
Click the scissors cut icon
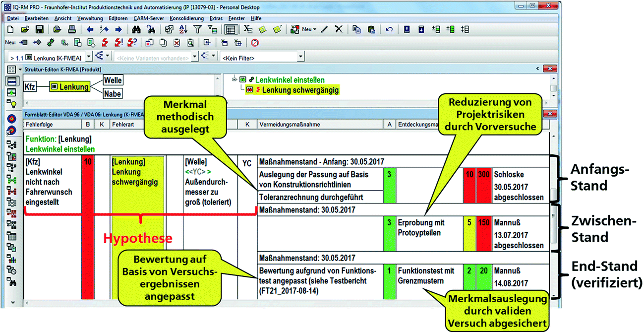click(339, 29)
